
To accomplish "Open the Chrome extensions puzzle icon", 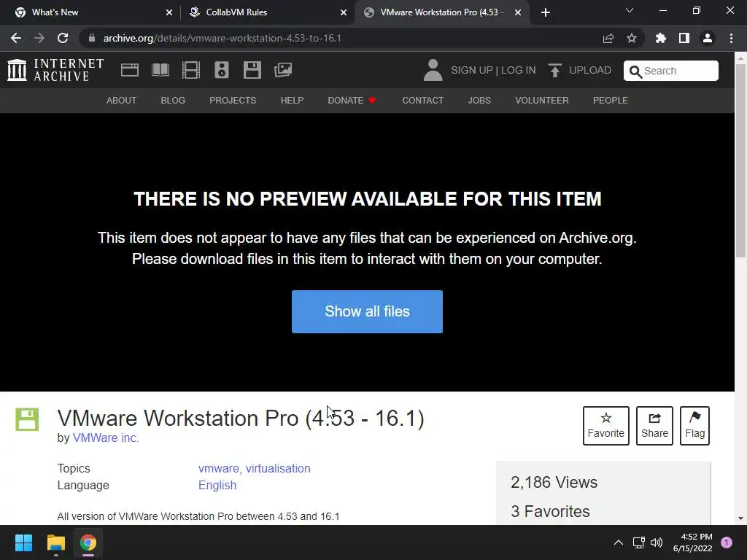I will coord(661,38).
